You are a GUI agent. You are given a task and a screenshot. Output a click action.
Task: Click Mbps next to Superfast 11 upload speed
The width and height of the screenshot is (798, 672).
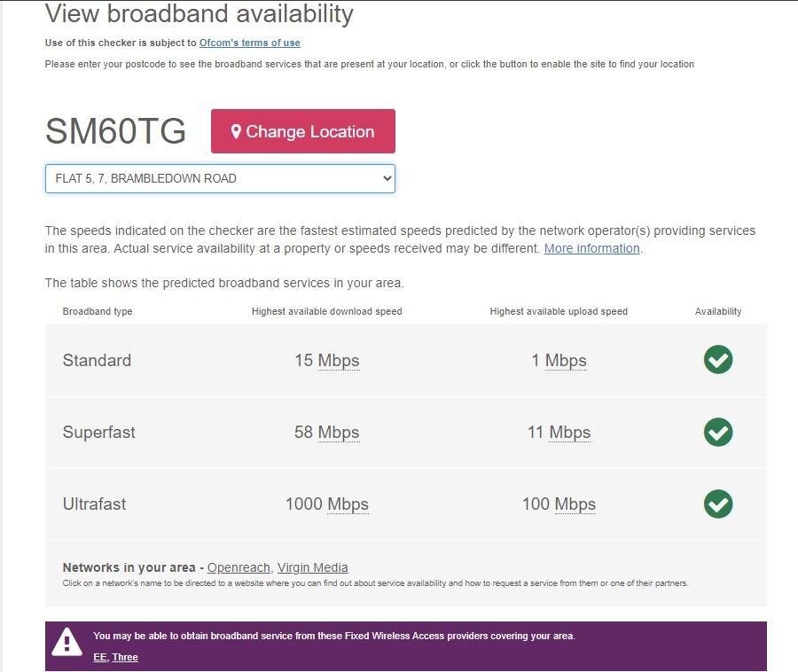[569, 433]
